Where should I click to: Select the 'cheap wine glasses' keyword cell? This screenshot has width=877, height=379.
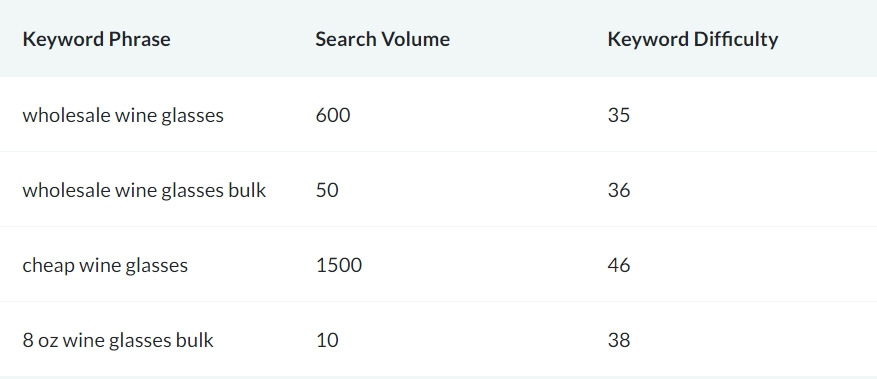coord(105,265)
